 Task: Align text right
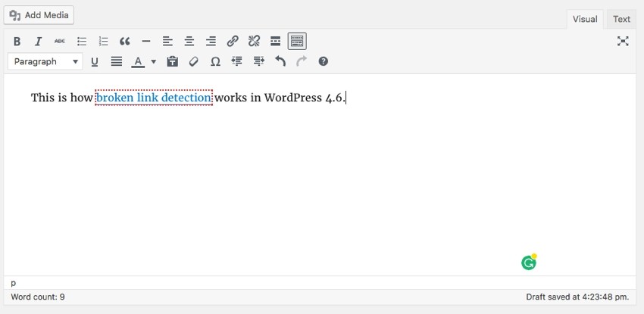click(211, 41)
